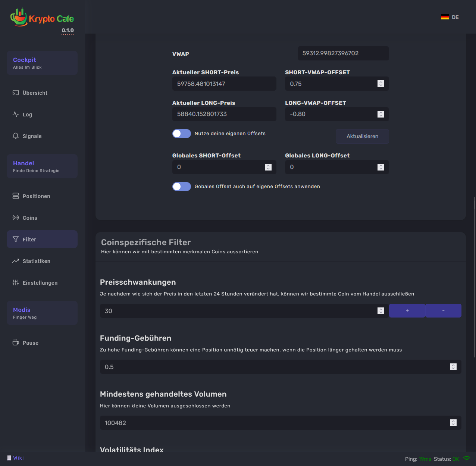Viewport: 476px width, 466px height.
Task: Select the Positionen server icon
Action: pos(16,196)
